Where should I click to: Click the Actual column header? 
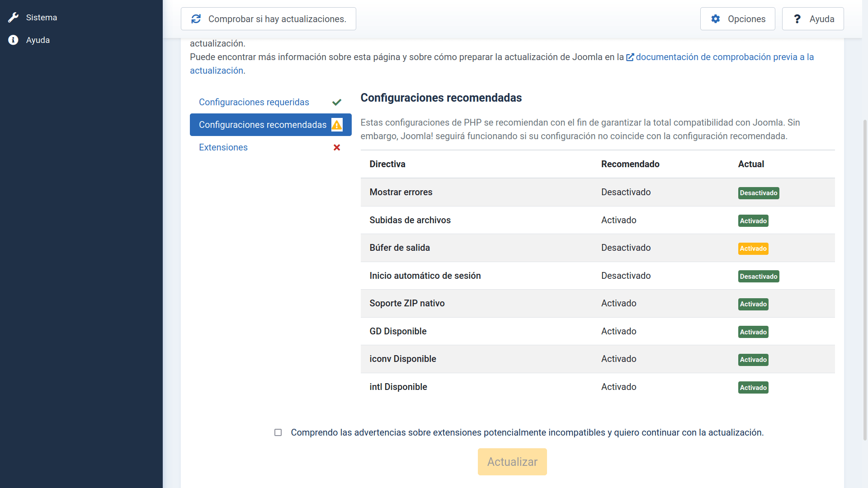click(x=751, y=164)
